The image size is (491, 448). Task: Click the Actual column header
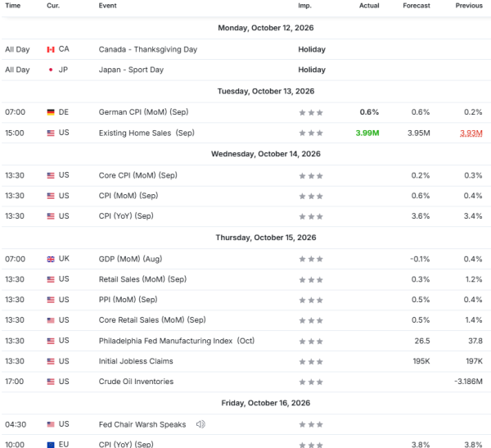point(369,6)
